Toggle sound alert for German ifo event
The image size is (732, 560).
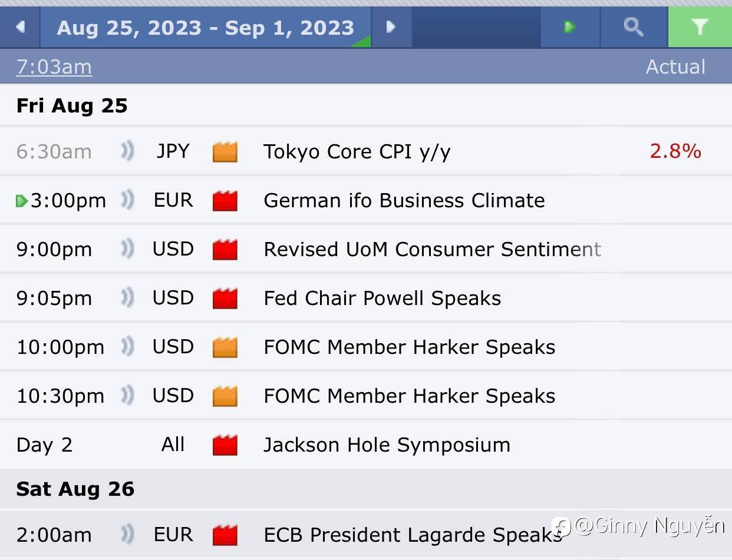coord(127,201)
